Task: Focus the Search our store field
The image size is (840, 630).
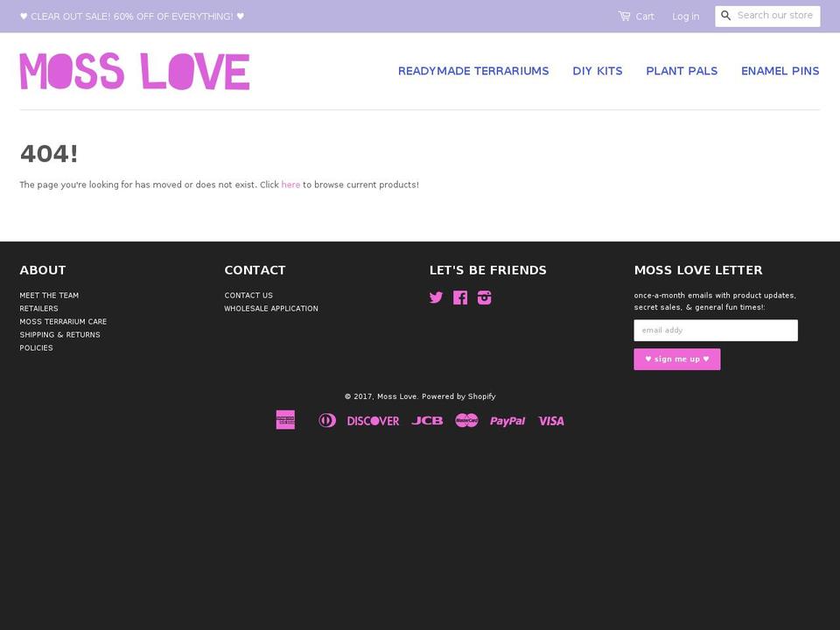Action: coord(774,16)
